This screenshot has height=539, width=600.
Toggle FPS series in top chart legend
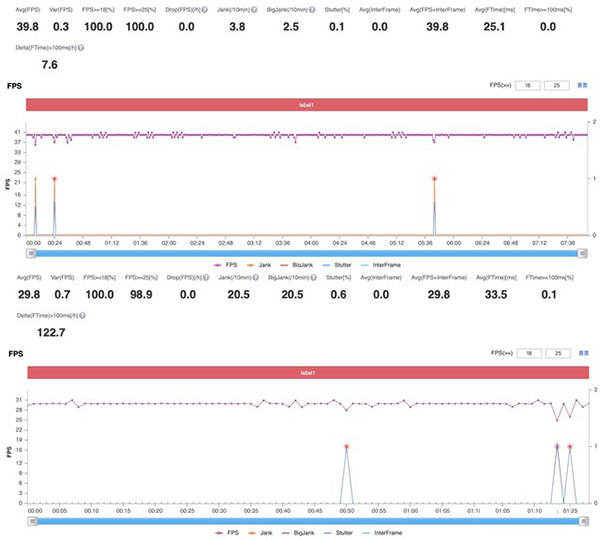(x=226, y=265)
